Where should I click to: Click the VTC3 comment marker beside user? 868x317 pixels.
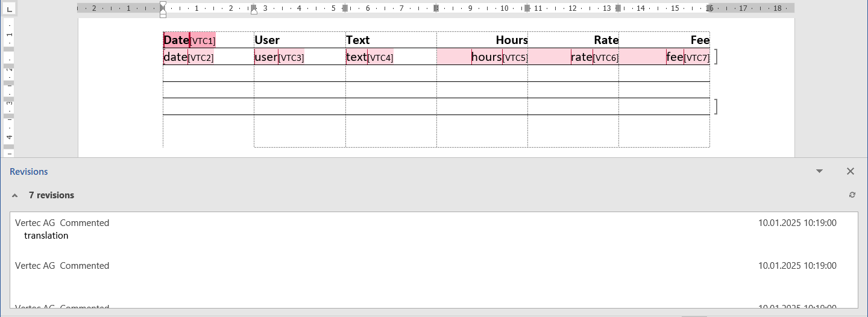(291, 57)
